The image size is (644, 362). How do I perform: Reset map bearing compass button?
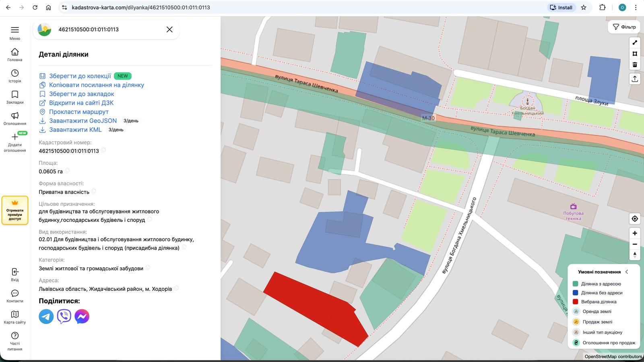(x=635, y=255)
